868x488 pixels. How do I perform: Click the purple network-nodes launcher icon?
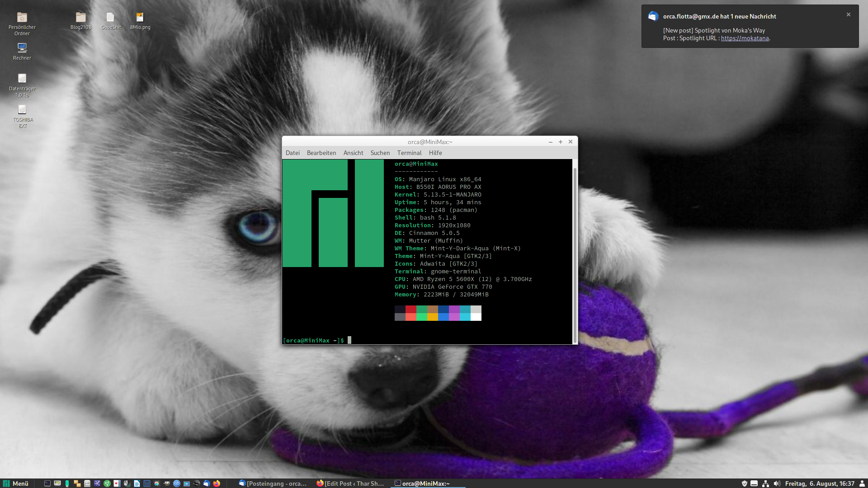click(x=97, y=483)
